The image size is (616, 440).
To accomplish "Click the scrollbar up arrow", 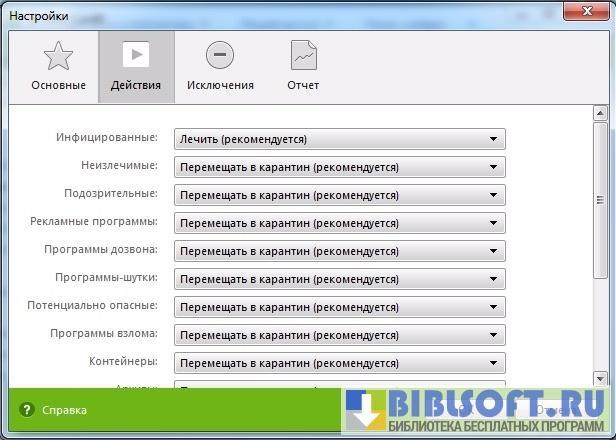I will click(600, 113).
